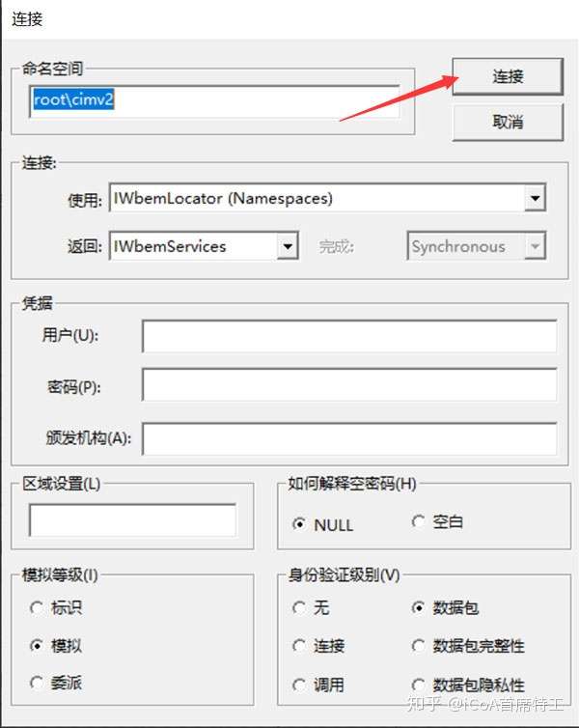Select the 空白 radio for empty password
The width and height of the screenshot is (579, 728).
tap(418, 521)
